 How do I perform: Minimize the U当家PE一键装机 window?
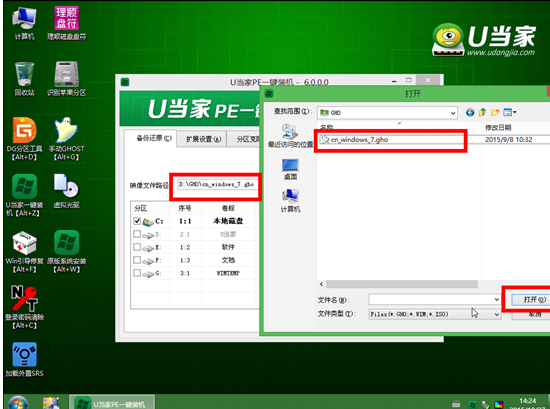click(394, 81)
